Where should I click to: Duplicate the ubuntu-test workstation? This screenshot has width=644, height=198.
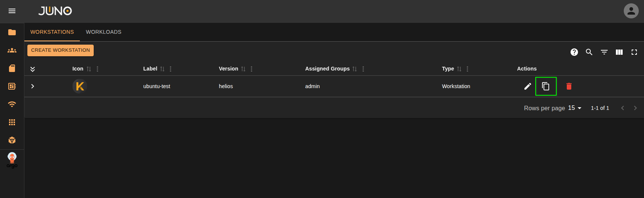click(x=546, y=86)
